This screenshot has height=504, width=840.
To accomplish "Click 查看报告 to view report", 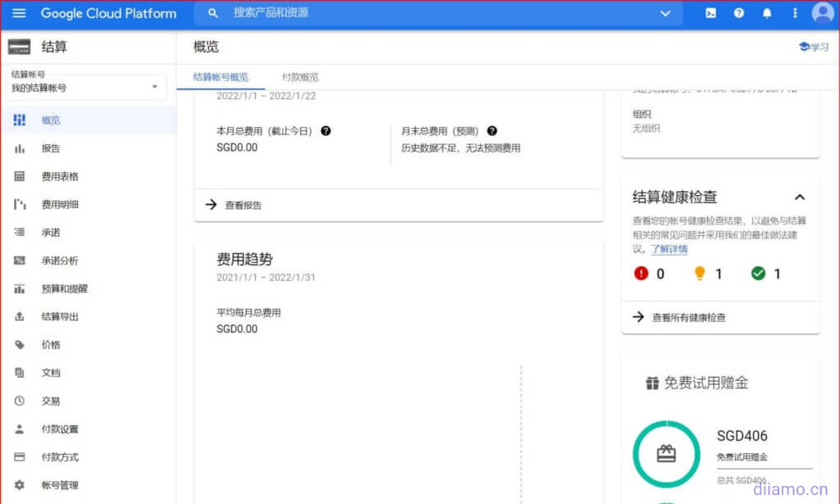I will click(x=243, y=205).
